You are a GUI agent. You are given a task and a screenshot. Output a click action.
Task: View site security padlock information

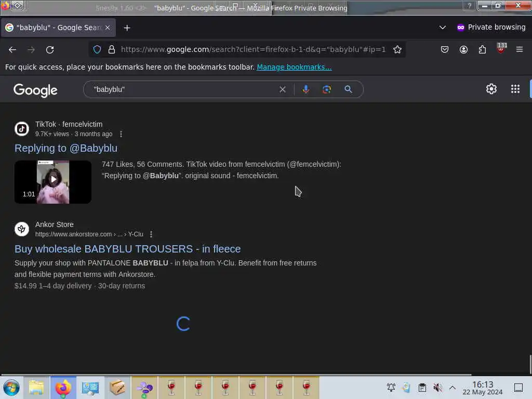pyautogui.click(x=111, y=49)
